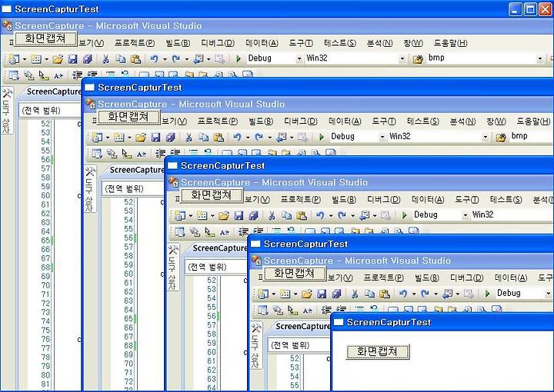Click the Add New Item icon in the outermost toolbar

36,59
